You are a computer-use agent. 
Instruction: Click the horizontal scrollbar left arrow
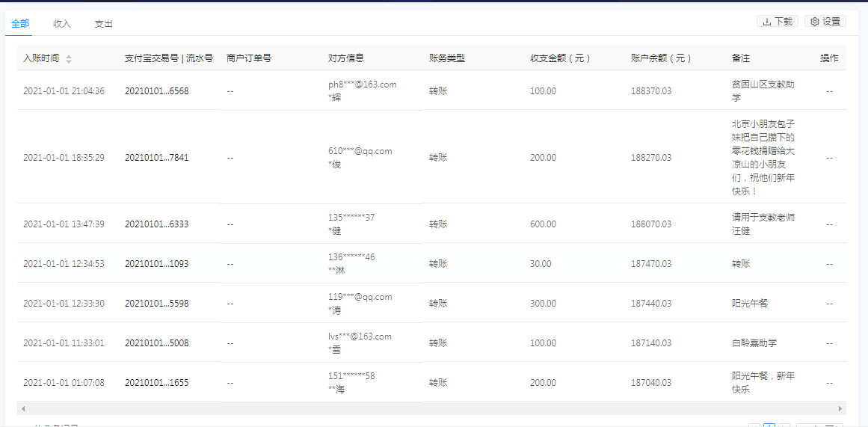point(22,409)
